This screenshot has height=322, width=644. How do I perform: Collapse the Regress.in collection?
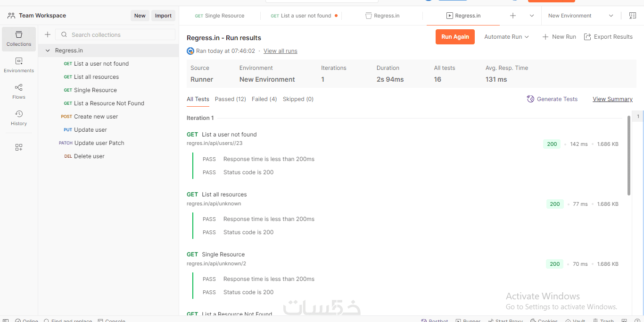[x=48, y=51]
